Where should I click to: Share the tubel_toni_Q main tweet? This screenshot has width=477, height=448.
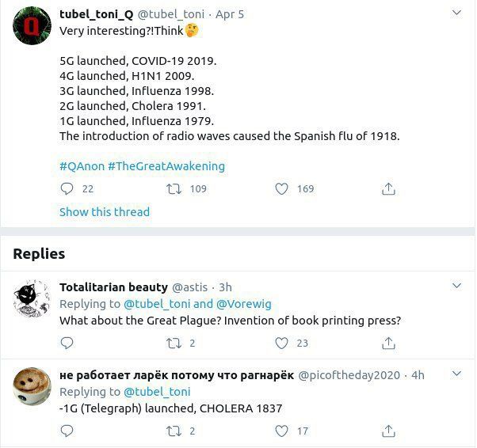[388, 188]
